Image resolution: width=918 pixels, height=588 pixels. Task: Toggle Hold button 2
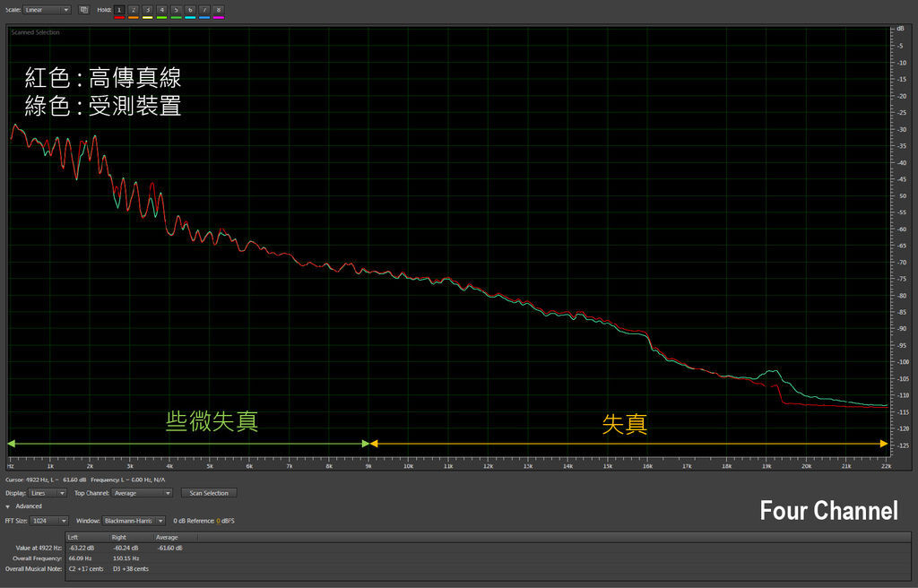click(x=134, y=10)
